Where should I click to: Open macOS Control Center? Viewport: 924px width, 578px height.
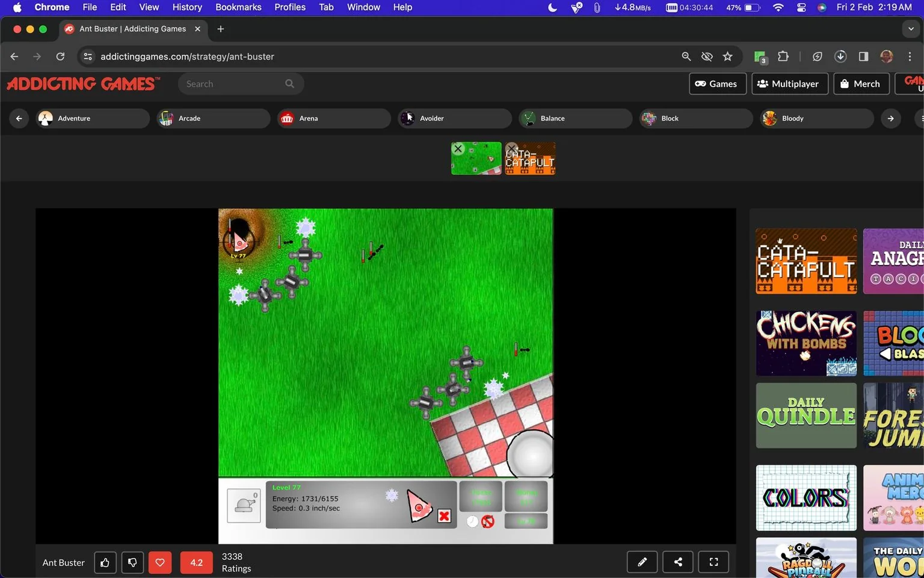click(801, 7)
